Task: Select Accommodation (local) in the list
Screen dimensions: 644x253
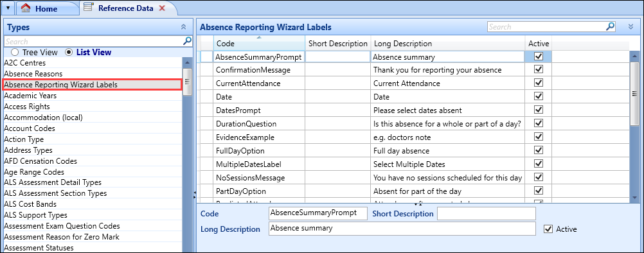Action: [x=93, y=118]
